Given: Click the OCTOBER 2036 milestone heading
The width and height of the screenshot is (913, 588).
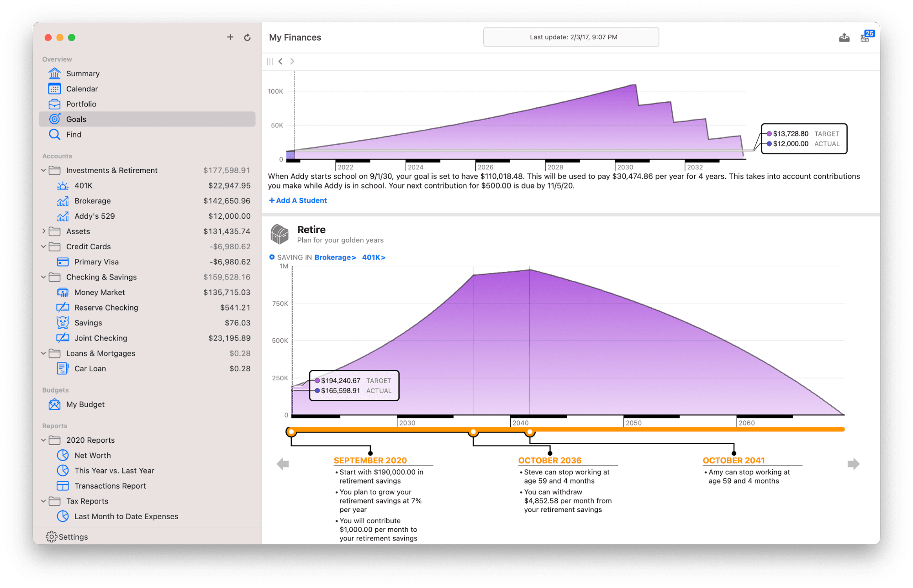Looking at the screenshot, I should click(550, 460).
